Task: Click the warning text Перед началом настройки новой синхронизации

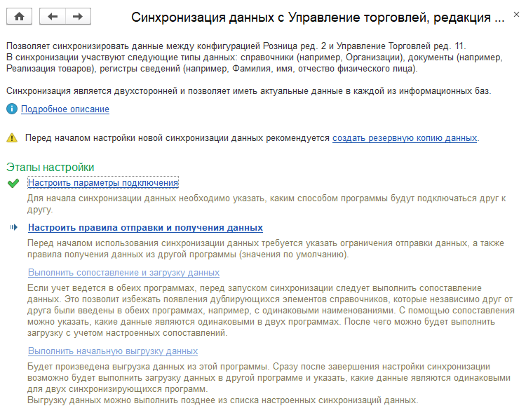Action: pos(177,138)
